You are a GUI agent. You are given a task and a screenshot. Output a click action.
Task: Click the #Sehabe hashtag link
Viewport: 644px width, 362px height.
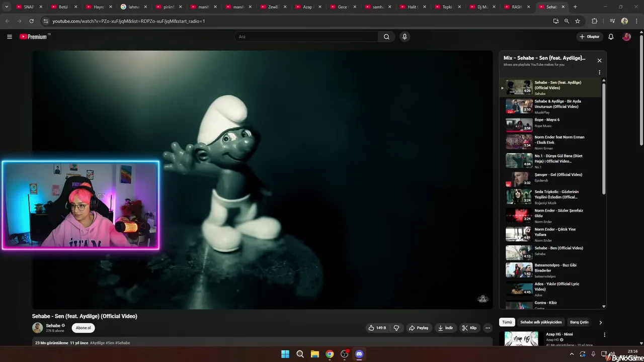pos(123,343)
